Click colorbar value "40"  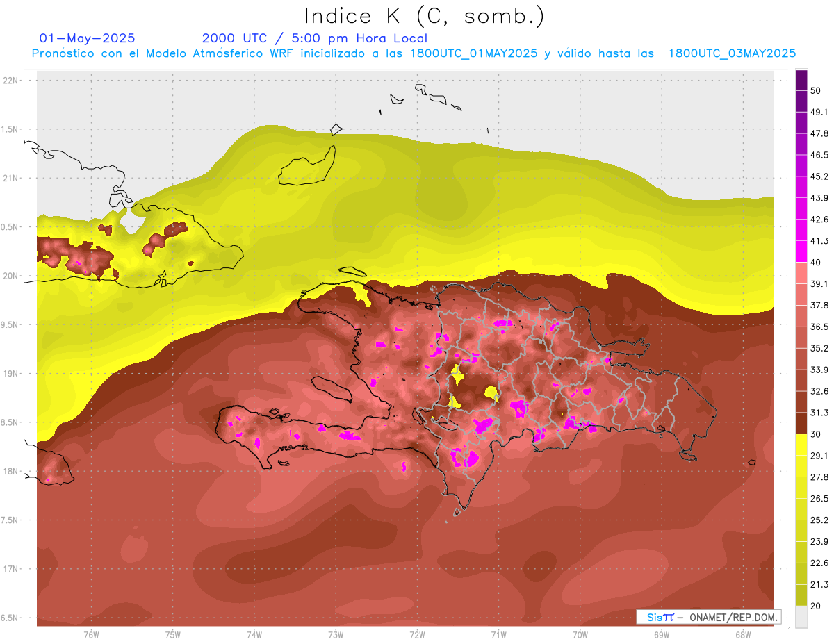(x=816, y=262)
